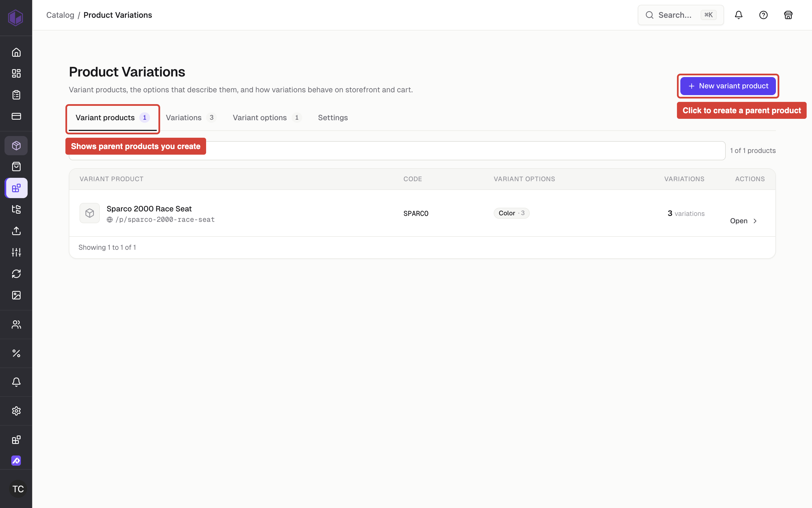Switch to the Settings tab
This screenshot has width=812, height=508.
pos(333,118)
